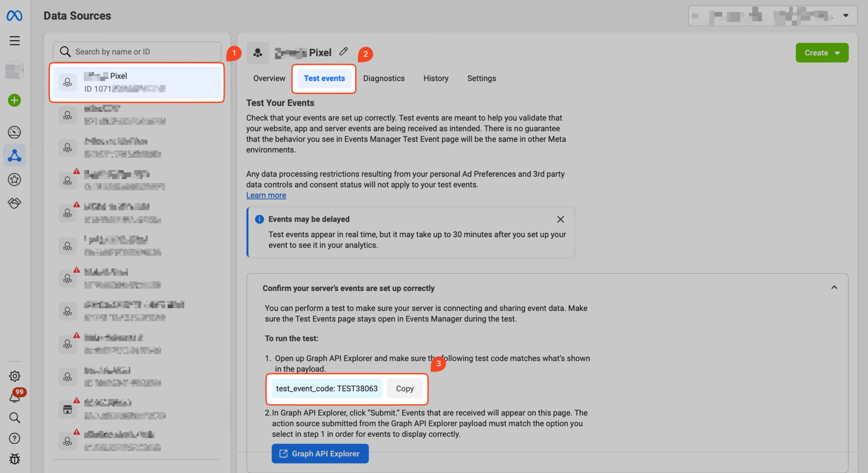Screen dimensions: 868x473
Task: Open the Partner Integrations handshake icon
Action: (x=14, y=203)
